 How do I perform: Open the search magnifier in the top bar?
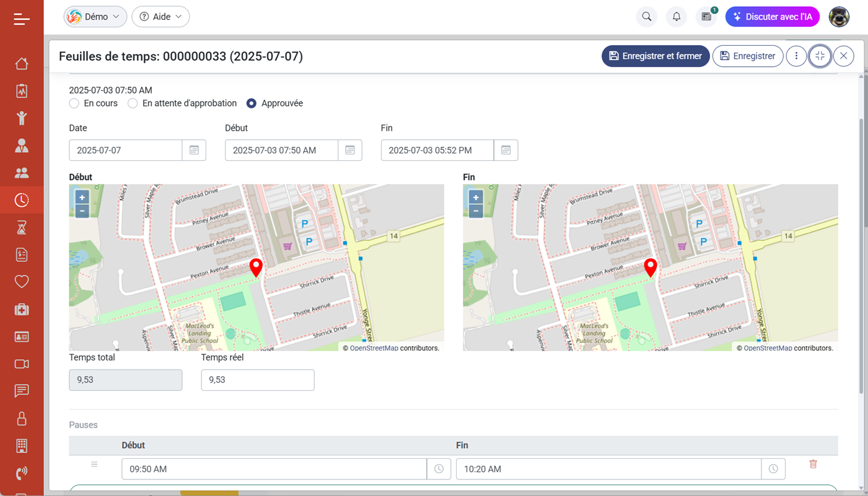click(647, 17)
